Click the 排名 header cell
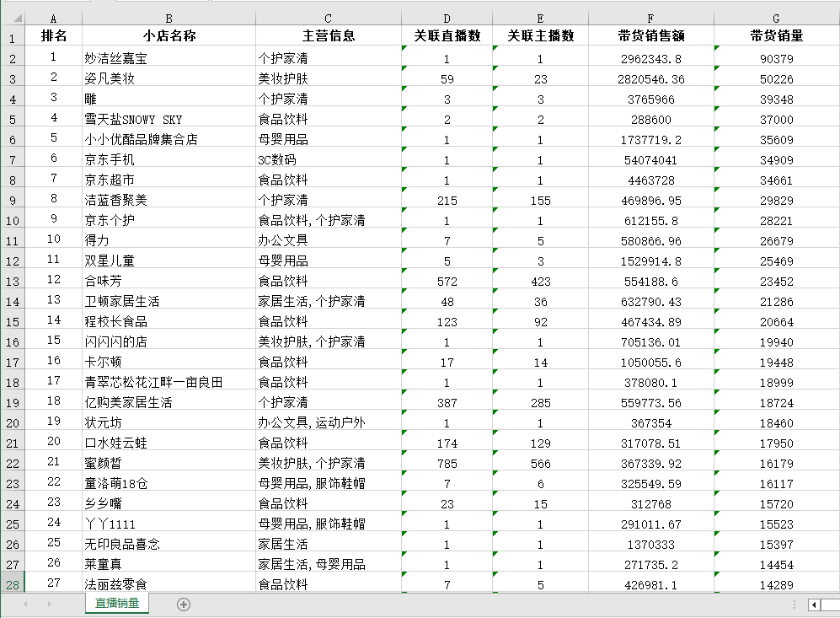 54,36
